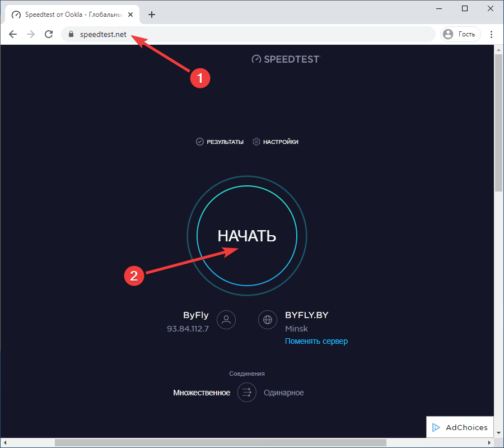The image size is (504, 448).
Task: Click the ByFly user profile icon
Action: (x=226, y=320)
